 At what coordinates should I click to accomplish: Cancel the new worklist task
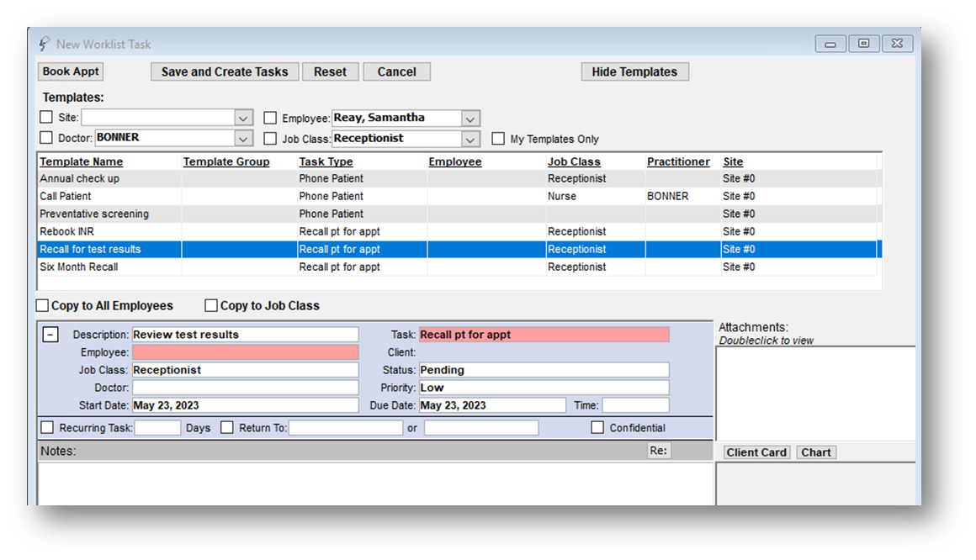tap(396, 71)
